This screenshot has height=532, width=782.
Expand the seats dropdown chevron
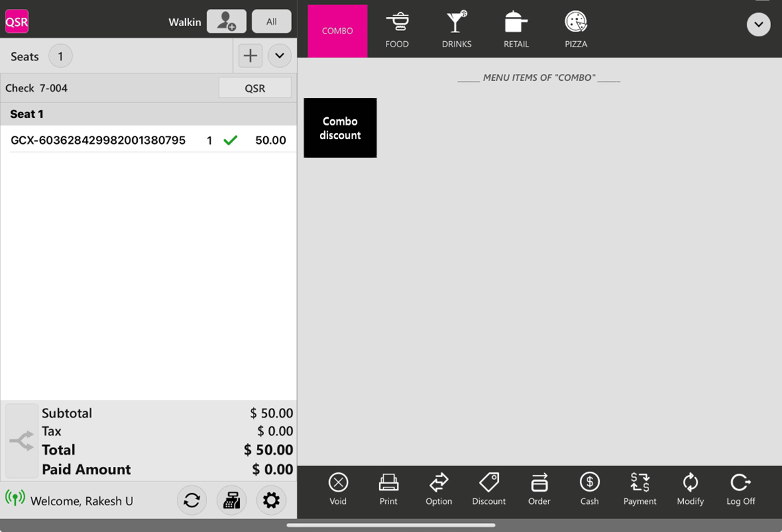pos(280,56)
